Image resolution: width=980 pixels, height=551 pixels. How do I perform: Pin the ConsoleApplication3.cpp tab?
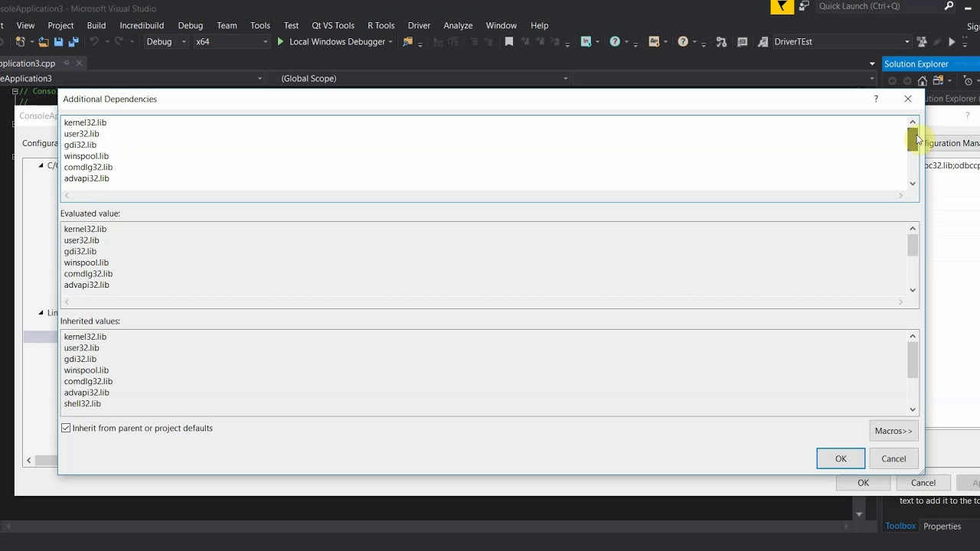(67, 64)
